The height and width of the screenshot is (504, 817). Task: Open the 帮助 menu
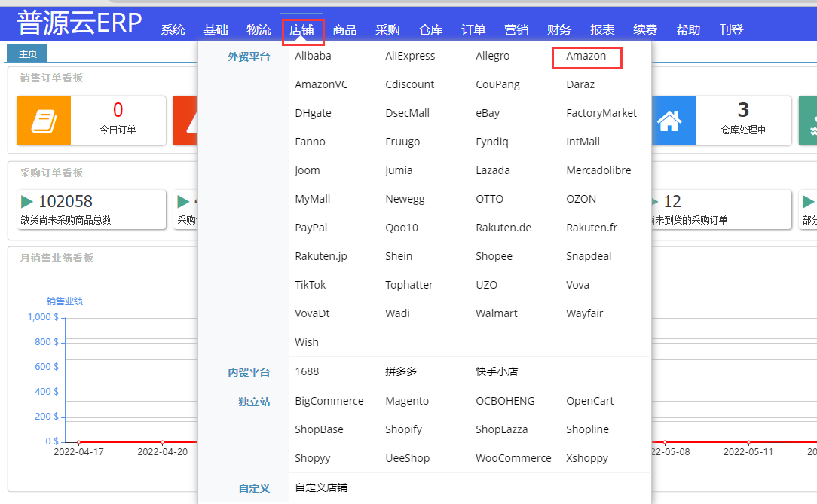point(688,29)
